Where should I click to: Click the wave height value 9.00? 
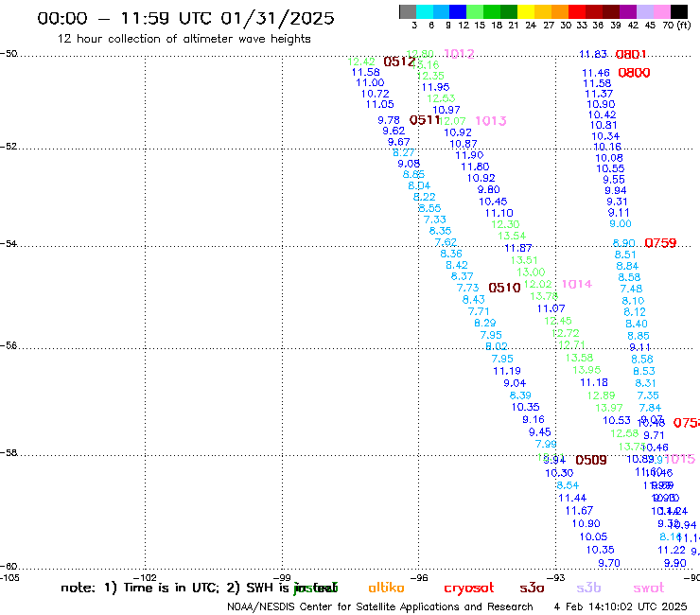621,223
